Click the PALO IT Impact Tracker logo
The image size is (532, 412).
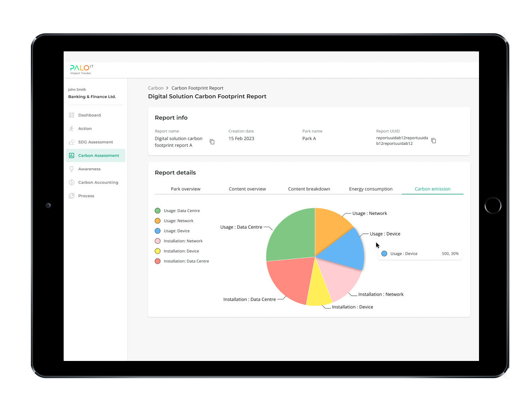tap(81, 69)
